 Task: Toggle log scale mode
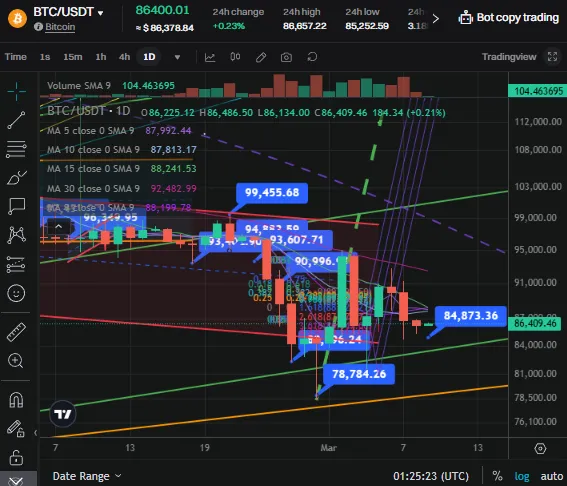[x=522, y=476]
